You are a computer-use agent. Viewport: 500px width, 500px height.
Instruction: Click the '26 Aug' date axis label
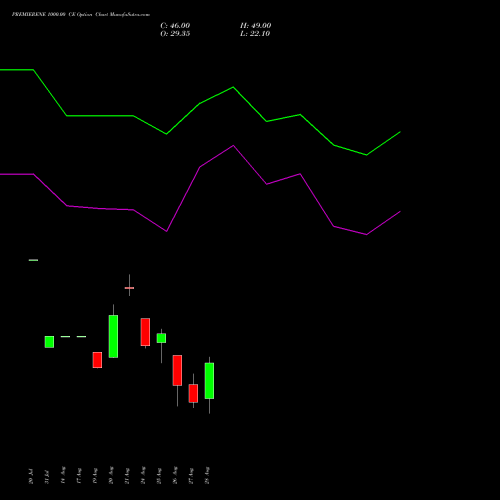pos(175,475)
